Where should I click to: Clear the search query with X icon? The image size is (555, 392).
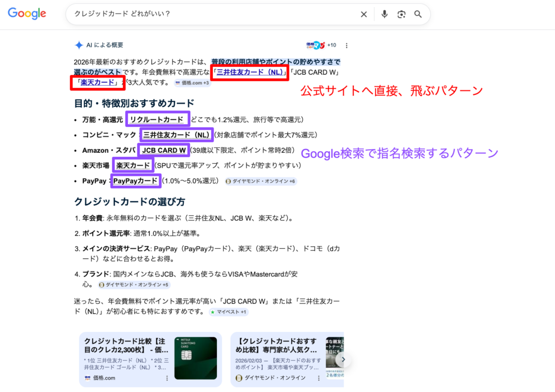pos(364,15)
